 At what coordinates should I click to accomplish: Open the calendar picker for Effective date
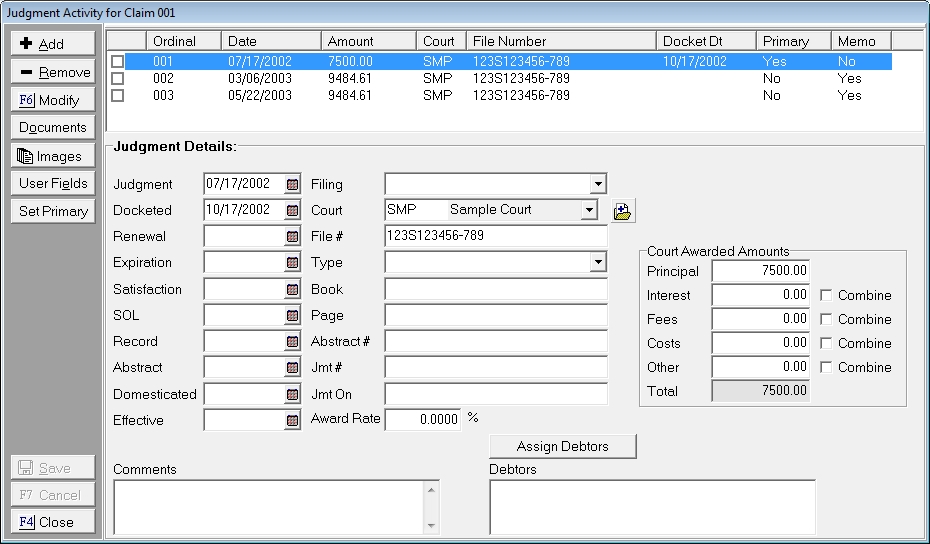(x=292, y=421)
